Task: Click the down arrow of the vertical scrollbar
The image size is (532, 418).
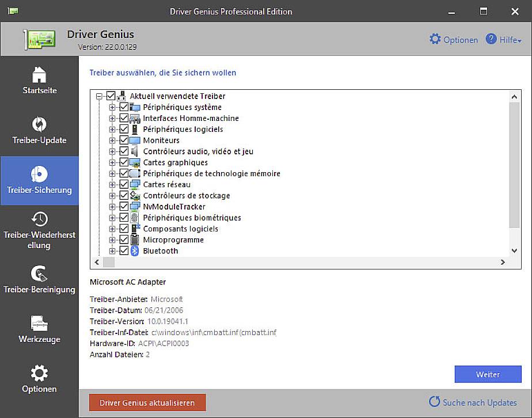Action: pyautogui.click(x=514, y=250)
